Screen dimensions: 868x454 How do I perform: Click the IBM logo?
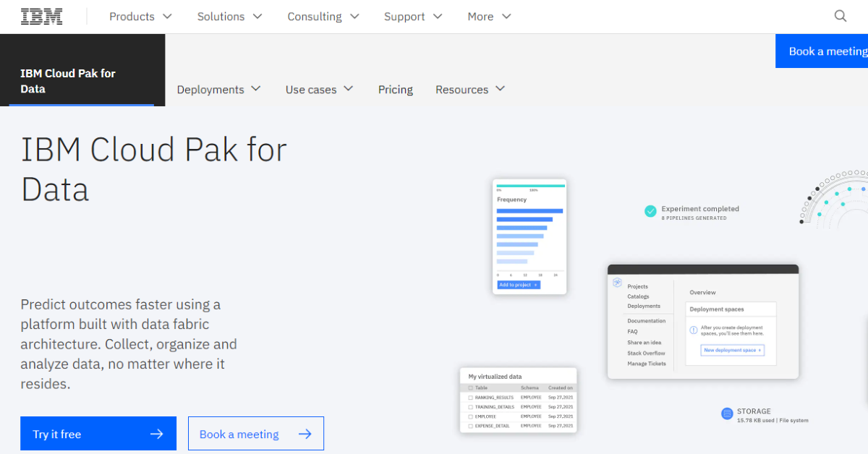(x=41, y=17)
